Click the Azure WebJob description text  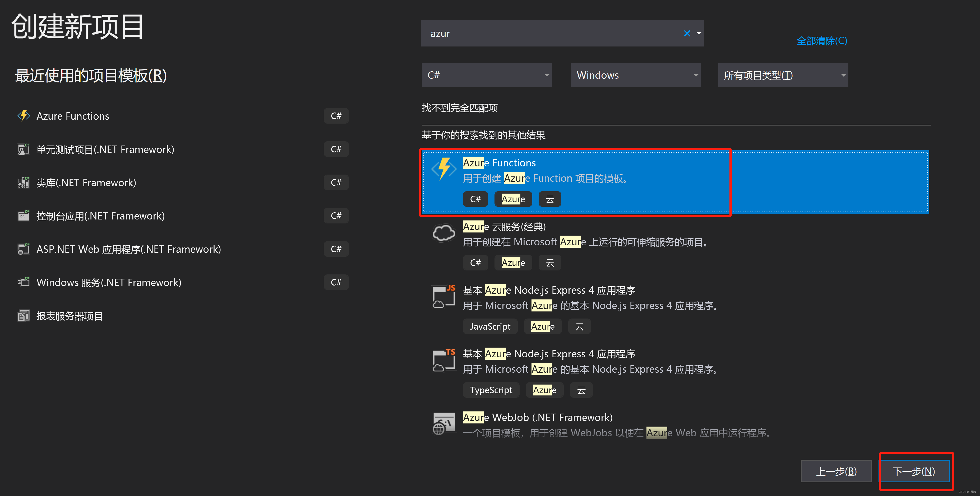pos(617,433)
